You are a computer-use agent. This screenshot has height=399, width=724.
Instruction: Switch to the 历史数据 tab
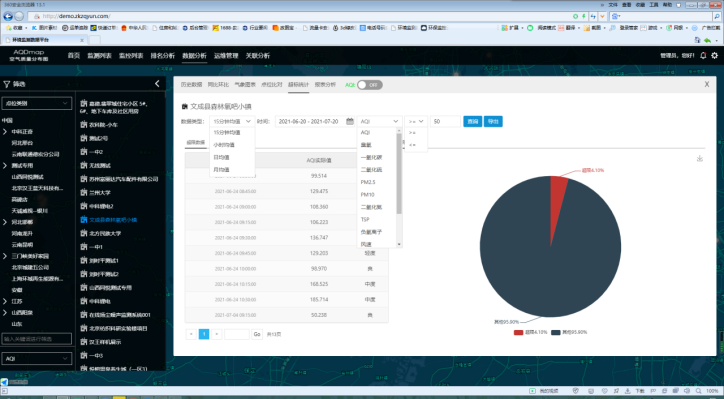[x=191, y=85]
